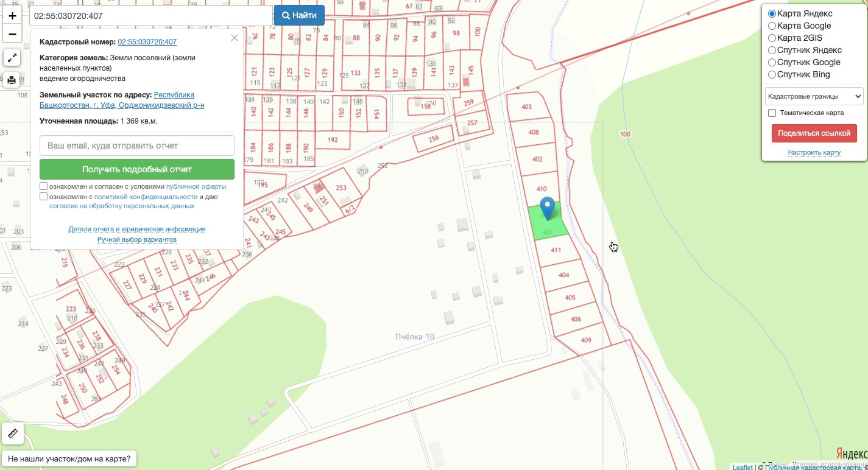The width and height of the screenshot is (868, 470).
Task: Click Получить подробный отчет button
Action: coord(137,169)
